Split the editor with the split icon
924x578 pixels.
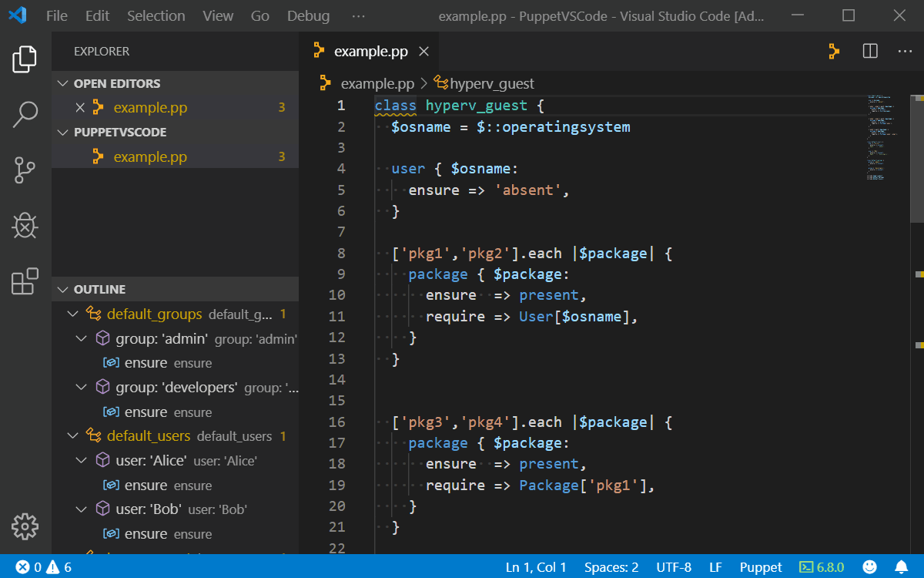pyautogui.click(x=869, y=51)
